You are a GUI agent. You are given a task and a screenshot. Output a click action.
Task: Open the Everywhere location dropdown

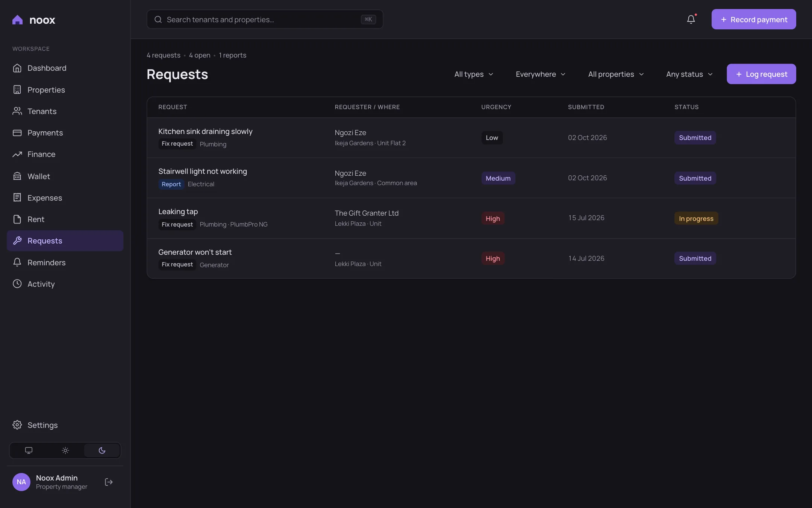point(541,74)
